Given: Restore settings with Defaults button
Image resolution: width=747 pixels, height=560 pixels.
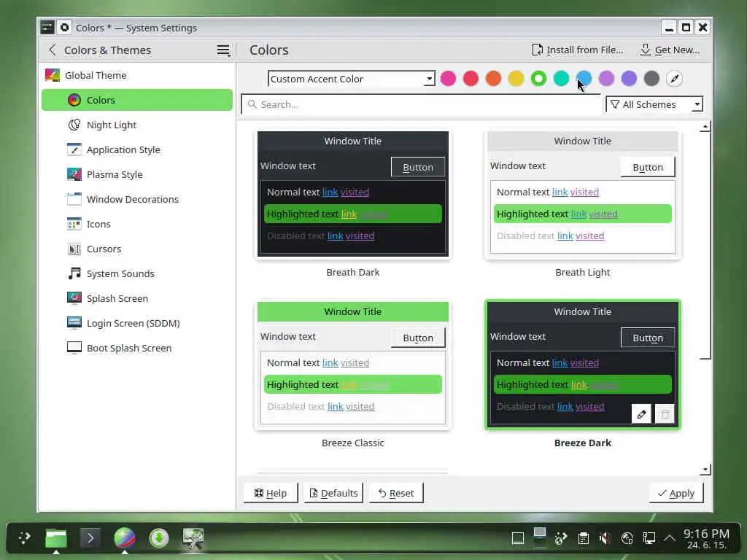Looking at the screenshot, I should [x=333, y=493].
